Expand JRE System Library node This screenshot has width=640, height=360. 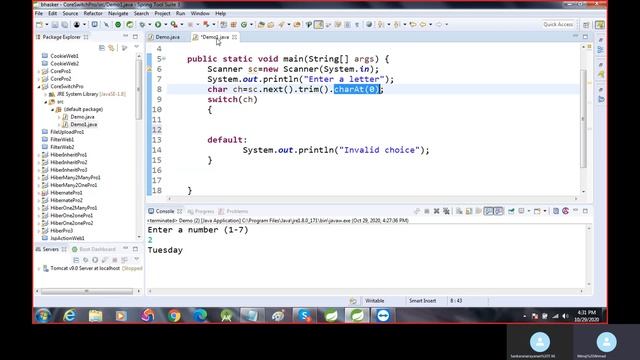(46, 94)
